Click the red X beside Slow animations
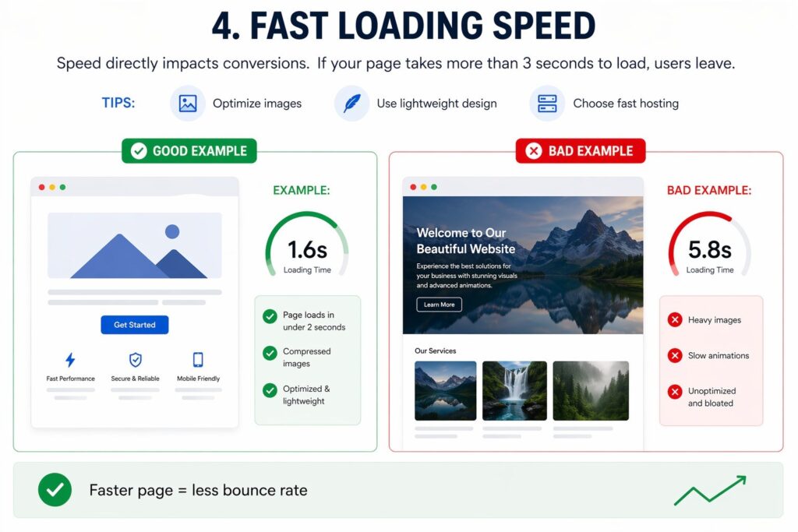The height and width of the screenshot is (532, 798). (x=675, y=356)
